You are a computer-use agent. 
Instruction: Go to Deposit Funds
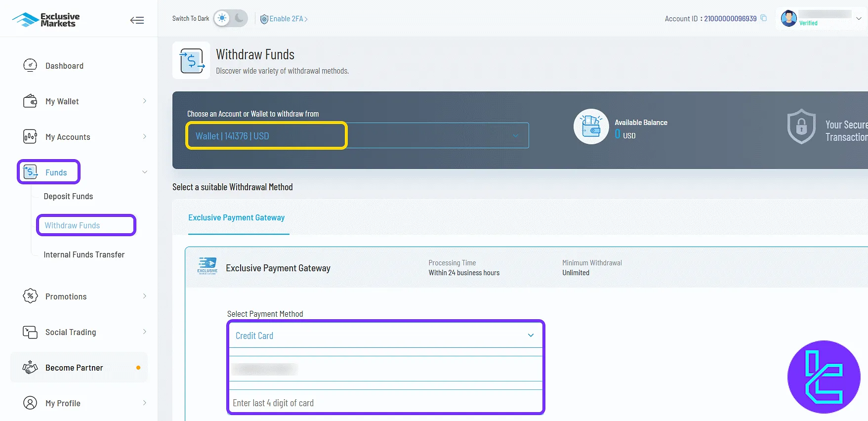tap(68, 196)
